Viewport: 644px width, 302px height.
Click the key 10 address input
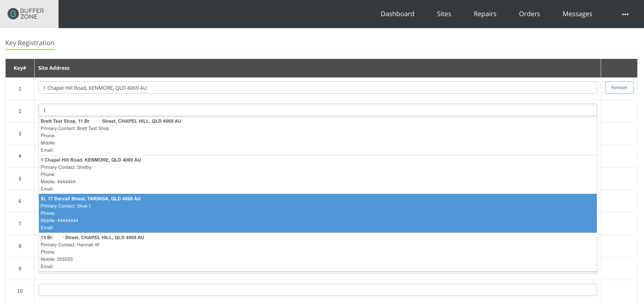coord(317,290)
